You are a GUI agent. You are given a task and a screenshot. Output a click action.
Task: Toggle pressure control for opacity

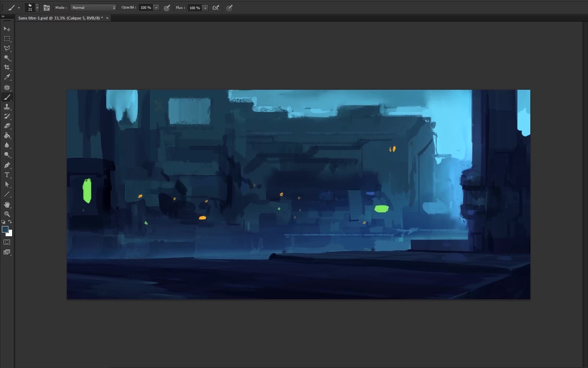(x=167, y=8)
